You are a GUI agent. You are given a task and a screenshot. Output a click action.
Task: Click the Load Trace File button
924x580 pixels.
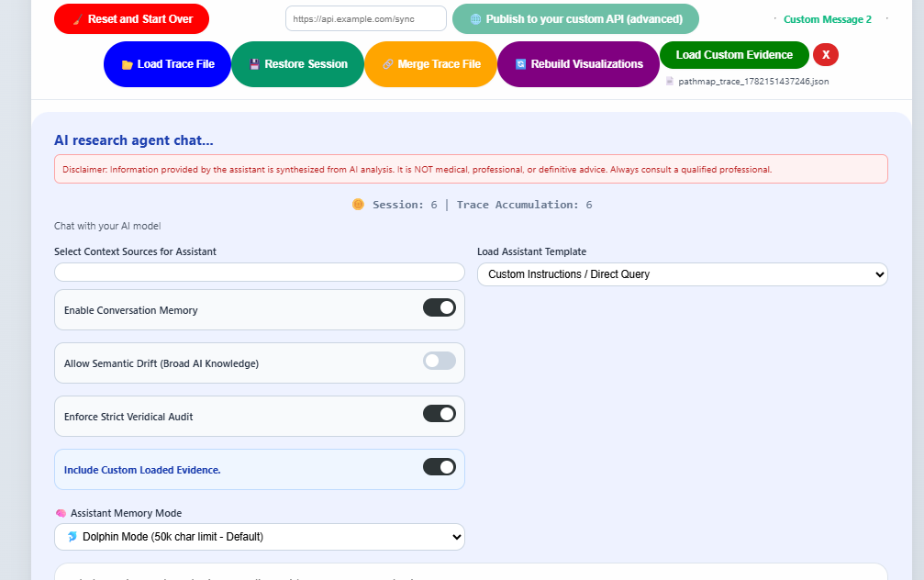coord(167,64)
